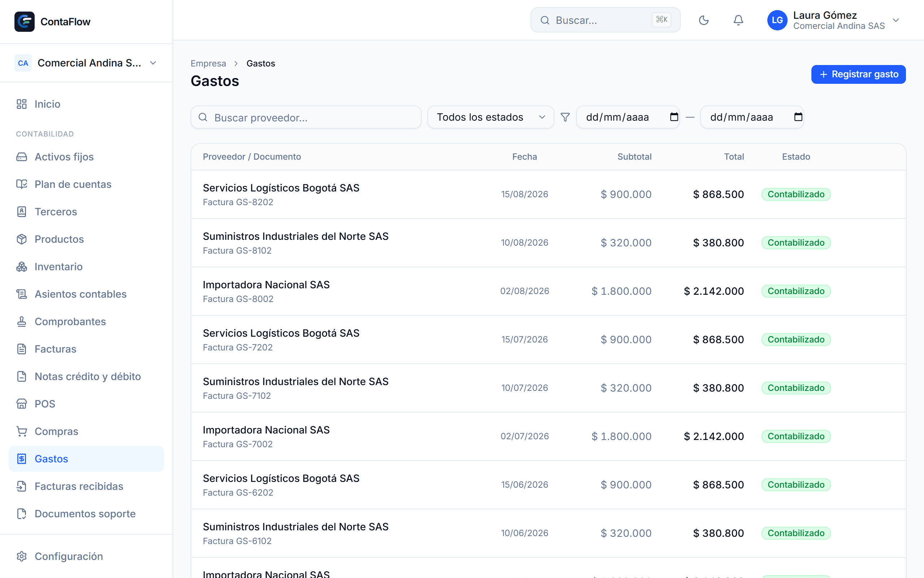Focus the Buscar proveedor search field
924x578 pixels.
pos(306,117)
